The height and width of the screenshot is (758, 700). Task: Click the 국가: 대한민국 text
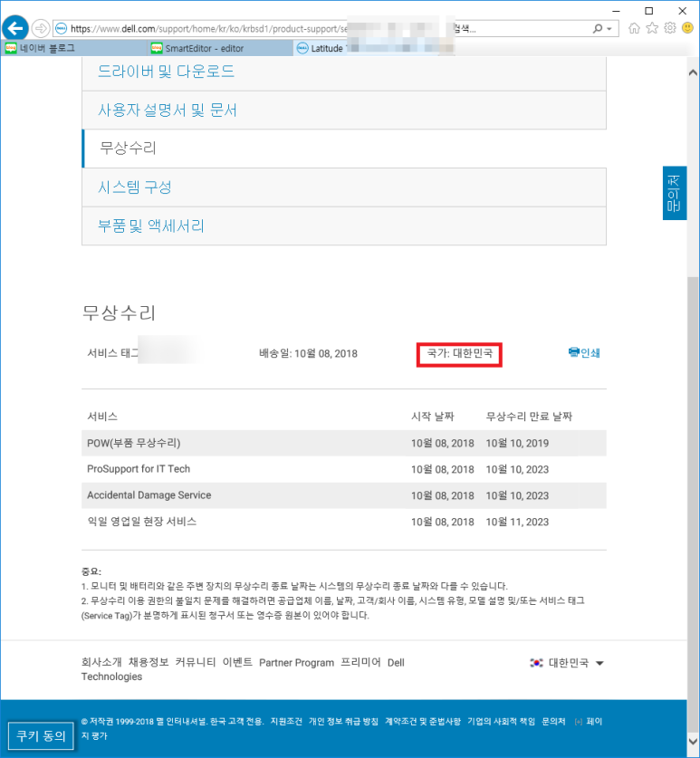tap(459, 353)
